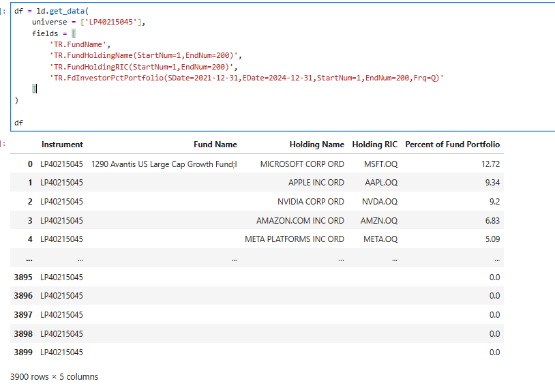Viewport: 555px width, 392px height.
Task: Click the 'TR.FundName' field line in code
Action: point(80,44)
